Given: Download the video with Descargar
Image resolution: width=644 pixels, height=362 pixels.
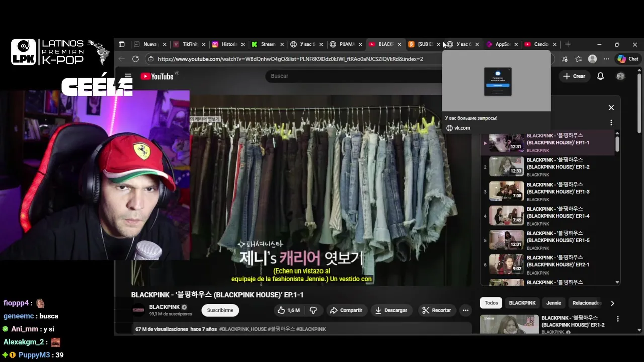Looking at the screenshot, I should point(391,310).
